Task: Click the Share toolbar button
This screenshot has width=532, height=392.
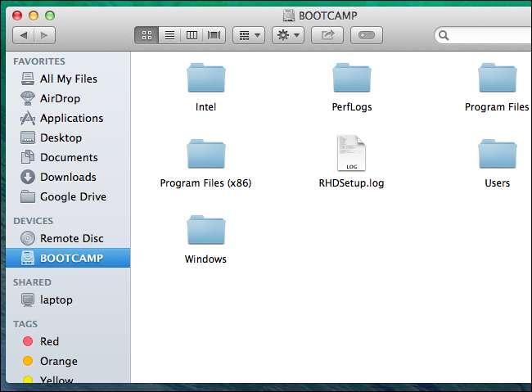Action: pos(327,35)
